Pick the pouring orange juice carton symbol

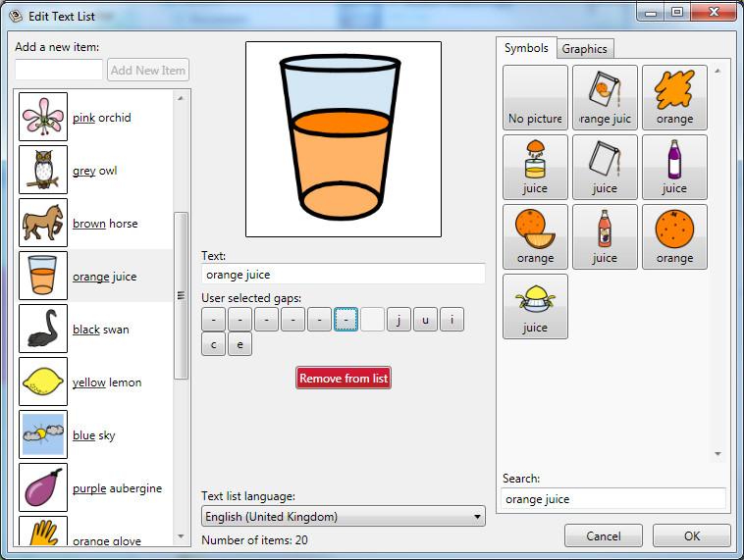point(605,98)
